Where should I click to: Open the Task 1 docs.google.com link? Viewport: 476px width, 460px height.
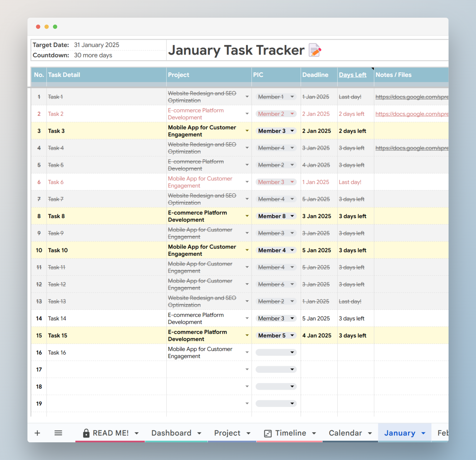[x=412, y=97]
